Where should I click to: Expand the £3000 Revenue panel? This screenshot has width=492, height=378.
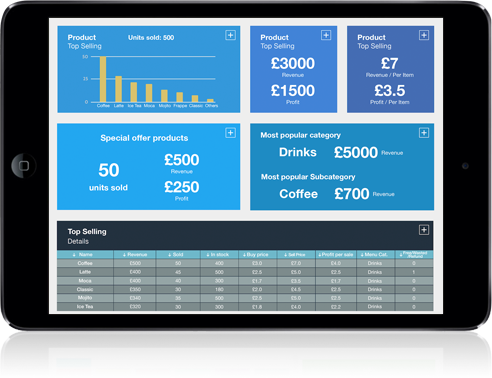point(326,35)
